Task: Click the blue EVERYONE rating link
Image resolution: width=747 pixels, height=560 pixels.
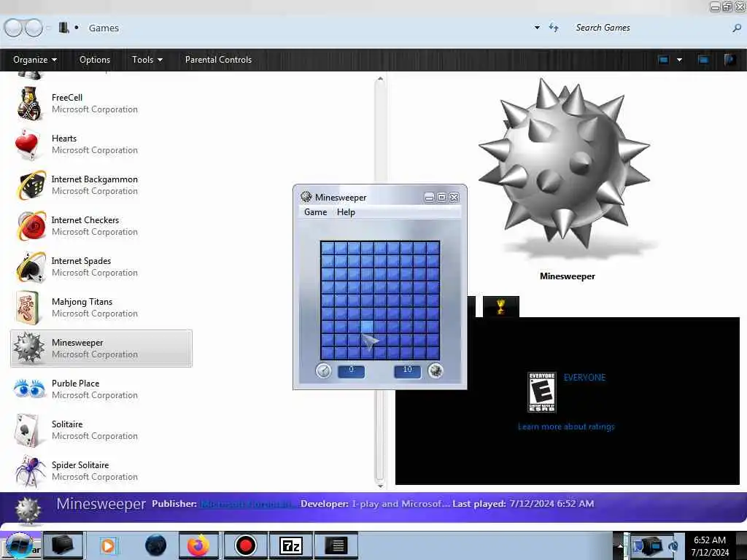Action: pyautogui.click(x=584, y=377)
